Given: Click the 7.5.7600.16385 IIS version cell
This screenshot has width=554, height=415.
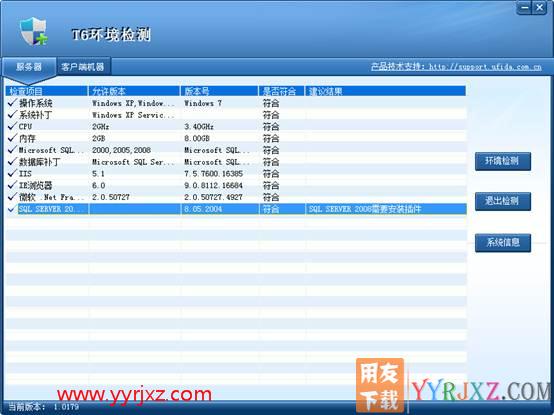Looking at the screenshot, I should point(213,173).
